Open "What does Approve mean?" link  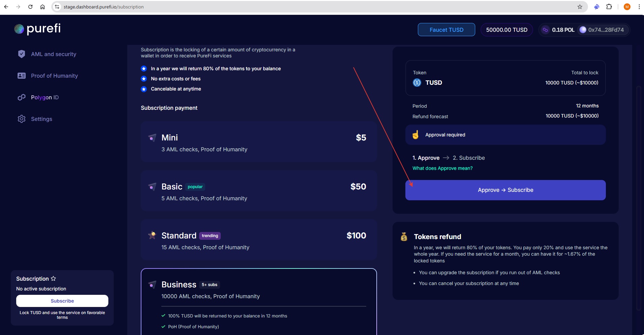442,168
